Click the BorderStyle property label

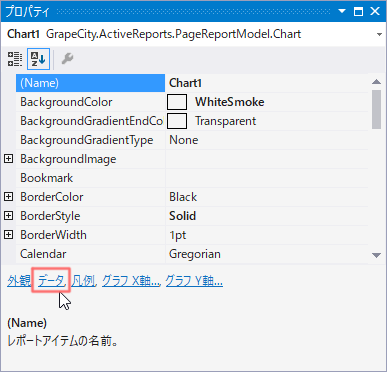(50, 216)
